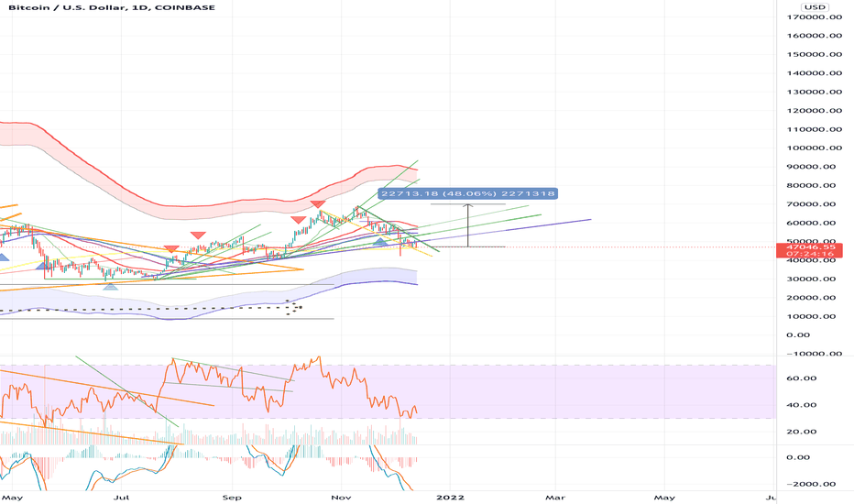854x504 pixels.
Task: Click the 130000.00 price axis label
Action: tap(815, 92)
